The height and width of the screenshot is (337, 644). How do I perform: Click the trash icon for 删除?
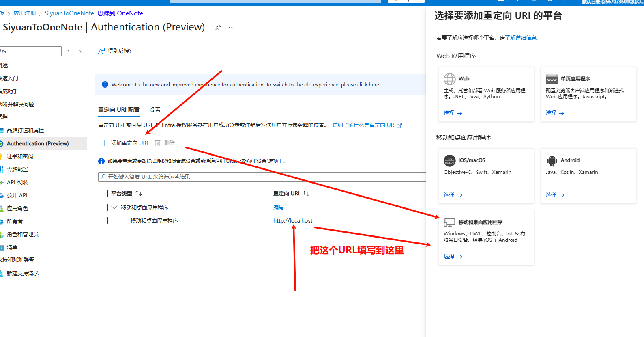[x=158, y=143]
